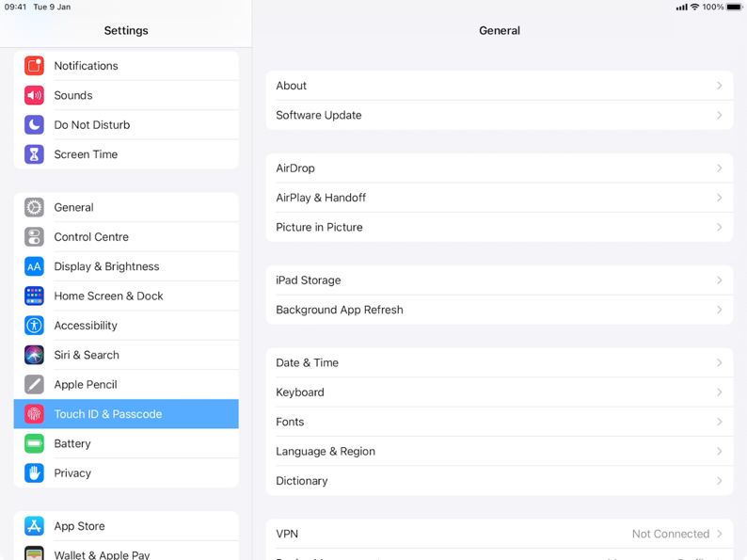The height and width of the screenshot is (560, 747).
Task: Tap the Touch ID fingerprint icon
Action: [x=34, y=414]
